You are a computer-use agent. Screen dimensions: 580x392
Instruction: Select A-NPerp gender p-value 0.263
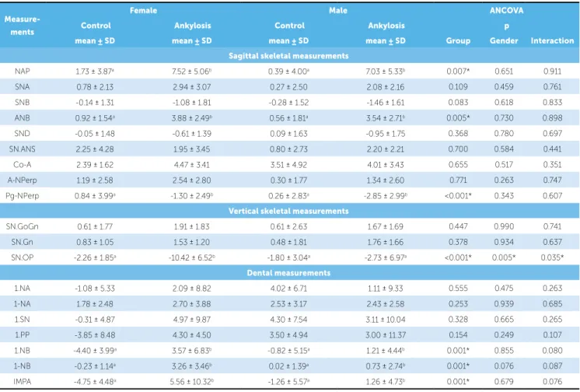click(x=504, y=180)
